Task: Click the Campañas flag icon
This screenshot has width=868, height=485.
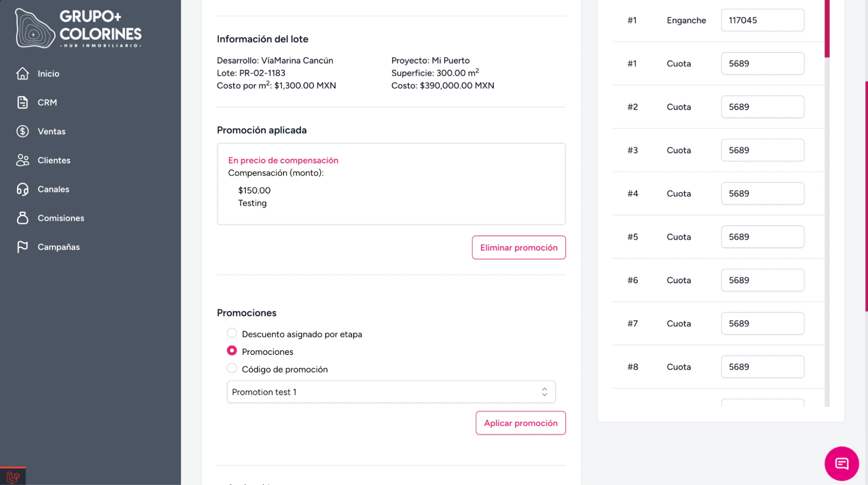Action: [x=23, y=247]
